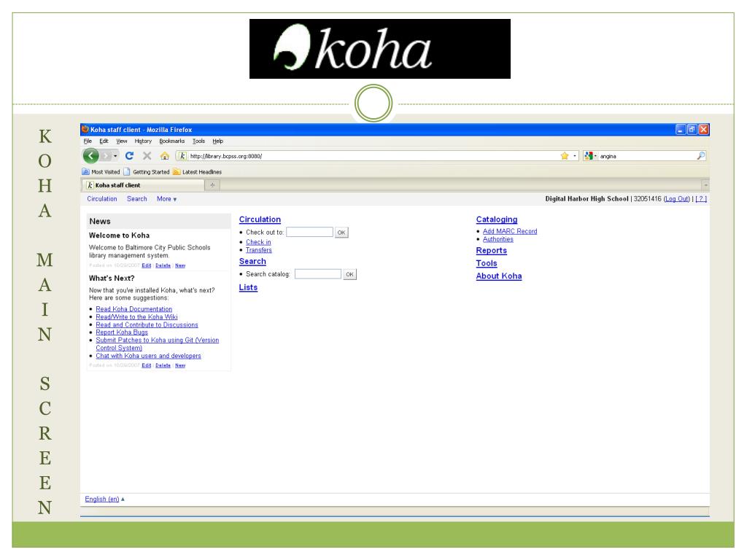Expand the More dropdown in Koha navigation
747x560 pixels.
click(167, 199)
